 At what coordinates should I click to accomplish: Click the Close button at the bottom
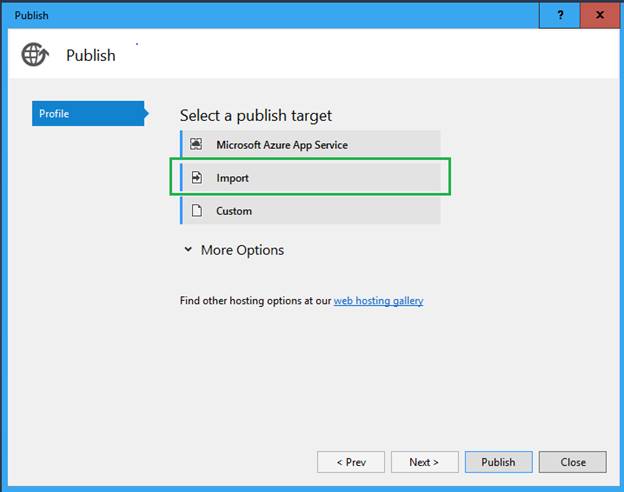point(573,462)
